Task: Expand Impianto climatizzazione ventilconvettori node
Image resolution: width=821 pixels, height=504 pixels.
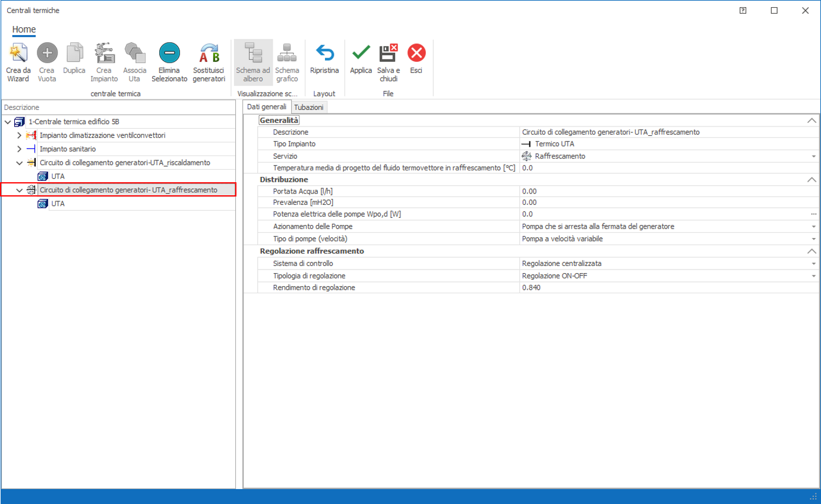Action: click(x=19, y=135)
